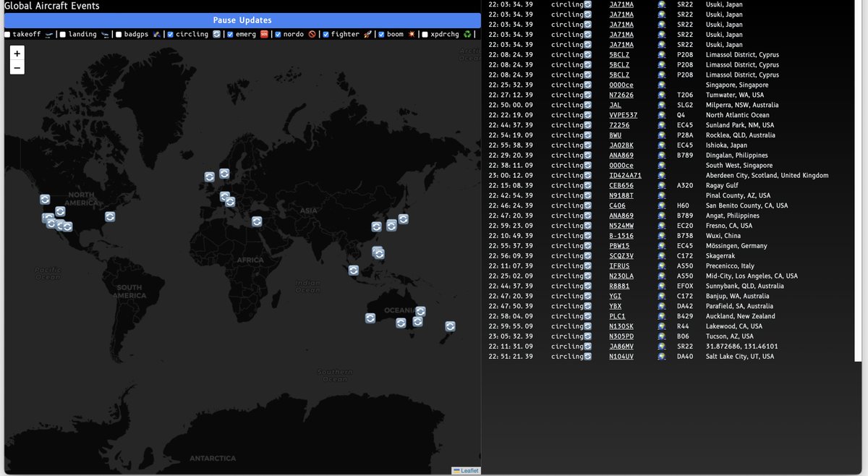This screenshot has width=868, height=476.
Task: Zoom in on the map
Action: 17,54
